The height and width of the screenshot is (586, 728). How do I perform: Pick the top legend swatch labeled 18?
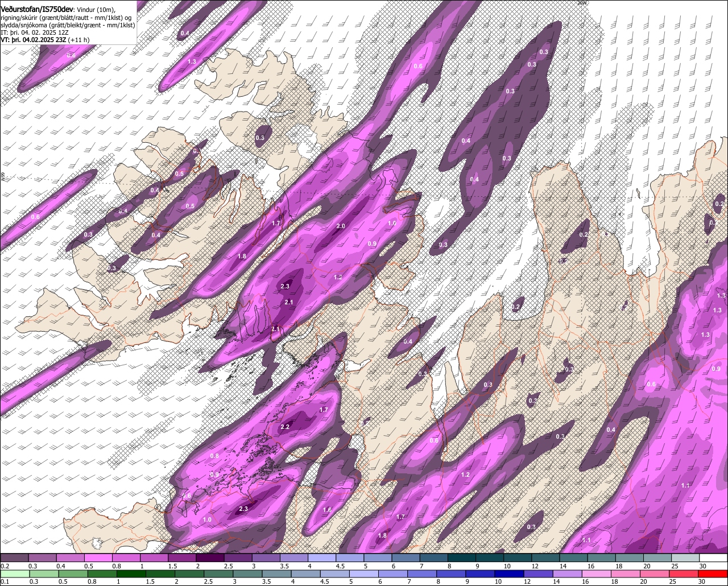pyautogui.click(x=630, y=558)
